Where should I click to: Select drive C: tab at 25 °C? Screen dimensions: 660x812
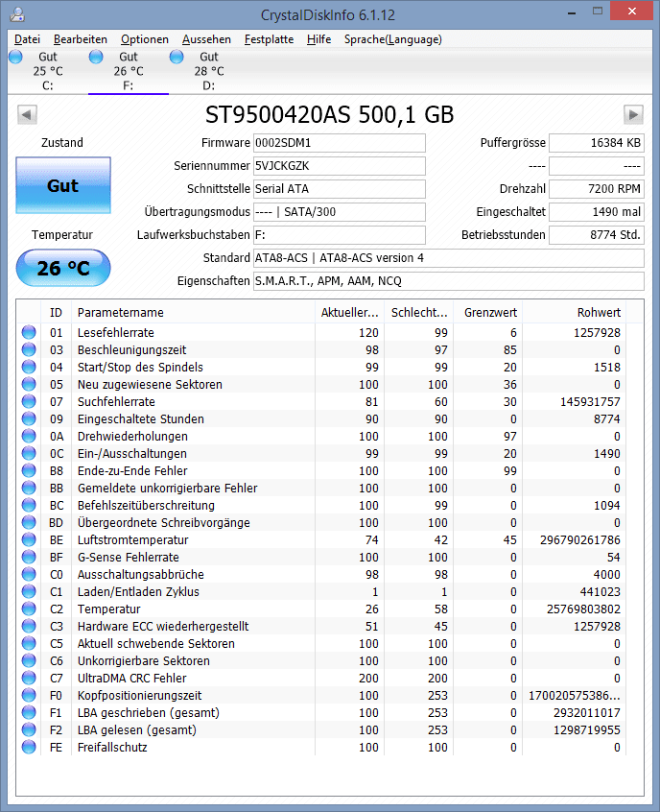point(48,71)
